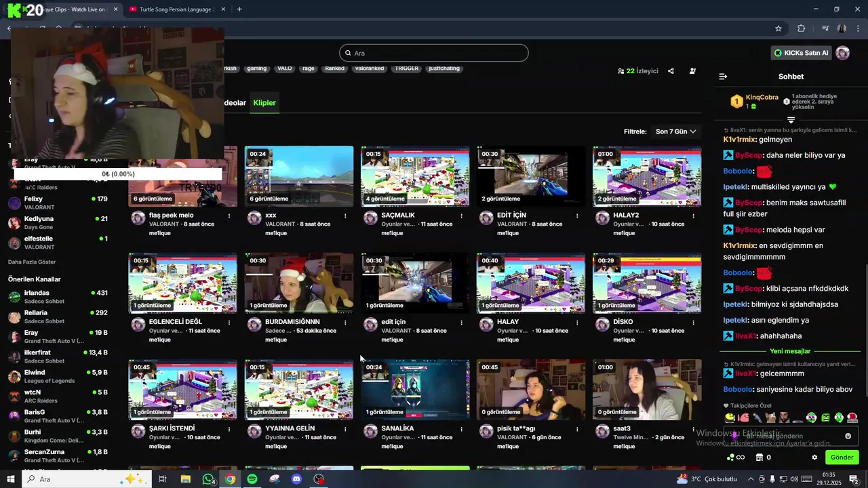Screen dimensions: 868x488
Task: Click the KICKs Satın Al button
Action: [x=801, y=53]
